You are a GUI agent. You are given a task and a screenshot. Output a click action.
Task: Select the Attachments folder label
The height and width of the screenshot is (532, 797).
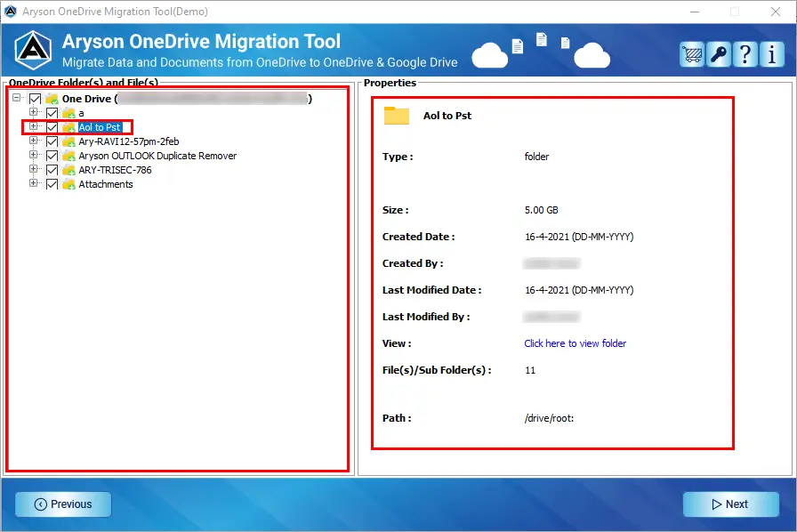tap(106, 184)
